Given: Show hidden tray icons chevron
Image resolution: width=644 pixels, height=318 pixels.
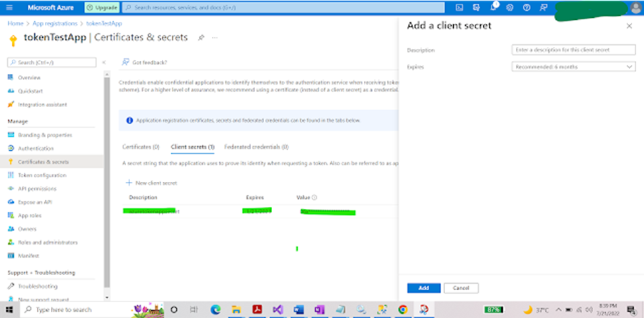Looking at the screenshot, I should click(x=559, y=309).
